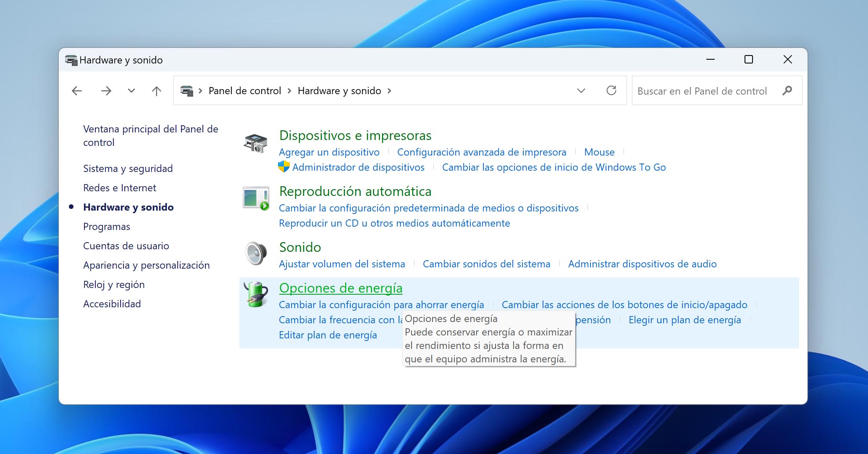Expand the chevron after Panel de control

click(x=289, y=91)
